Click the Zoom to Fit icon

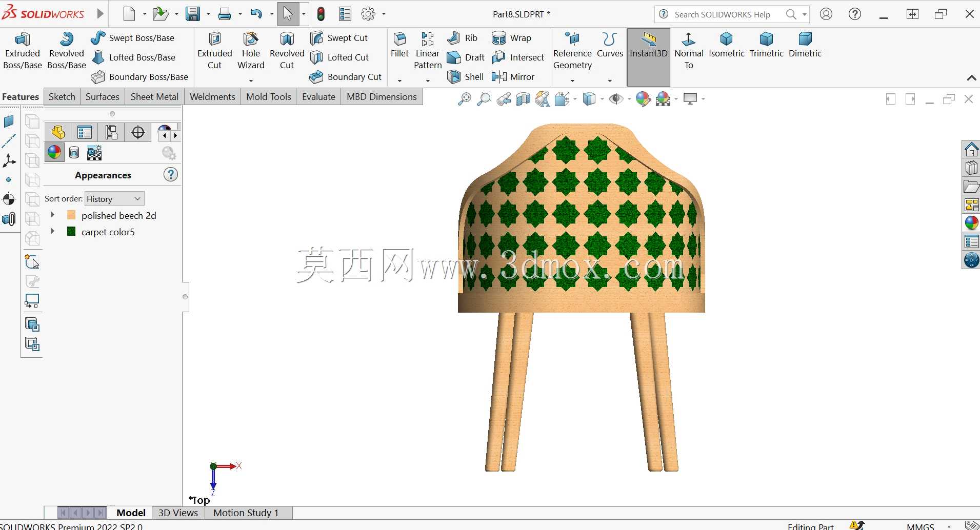pos(464,99)
